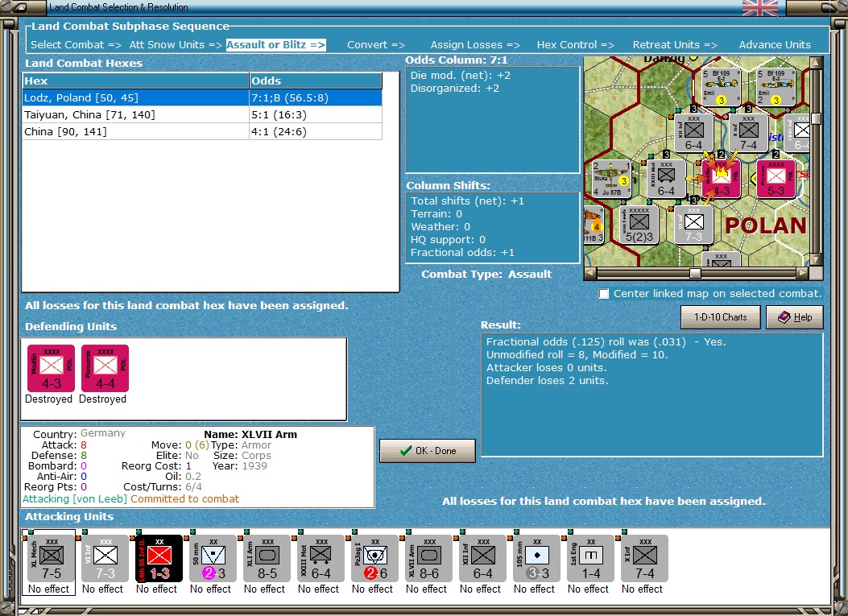Select the 1st Eng 1-4 attacking unit
The height and width of the screenshot is (616, 848).
[591, 558]
